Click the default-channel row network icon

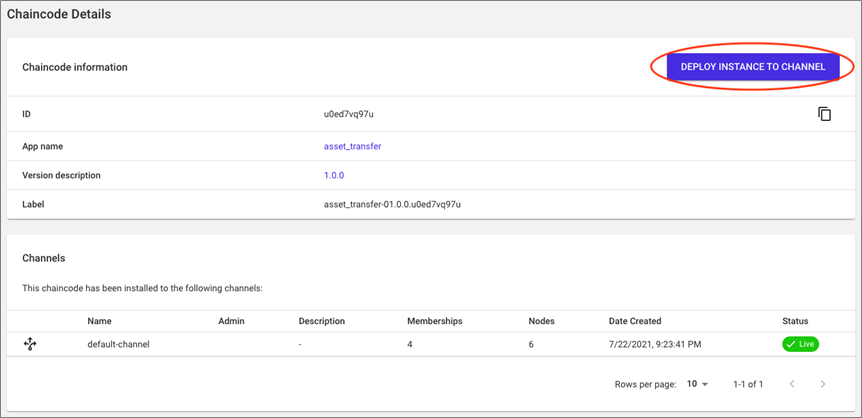30,344
